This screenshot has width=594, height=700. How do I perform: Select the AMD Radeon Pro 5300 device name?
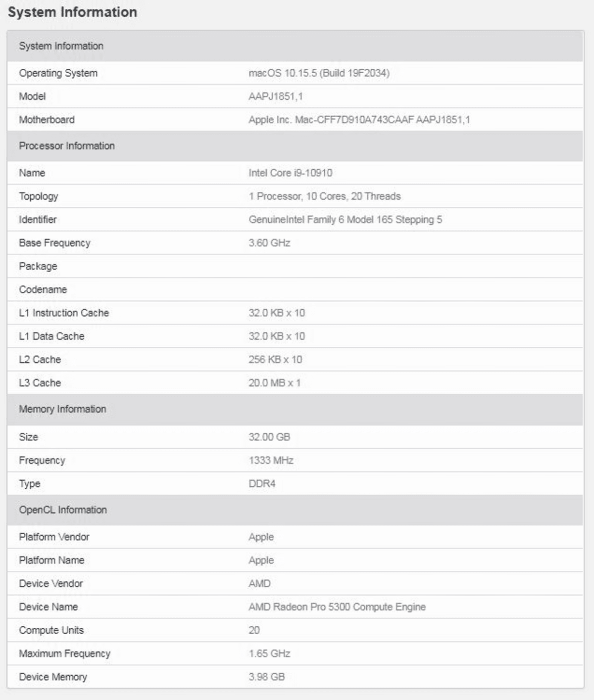[x=337, y=607]
